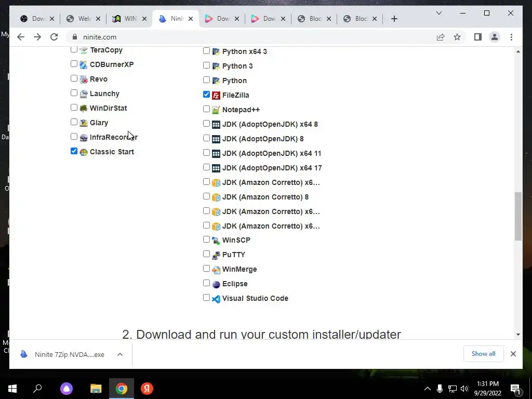Click the CDBurnerXP icon
532x399 pixels.
pyautogui.click(x=84, y=64)
